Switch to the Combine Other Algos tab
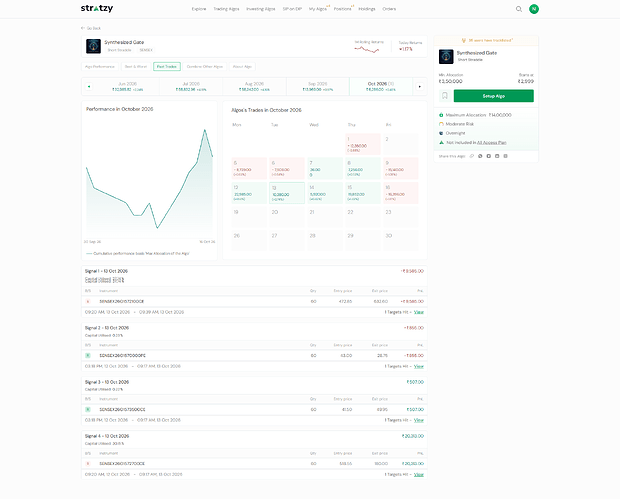 (x=205, y=66)
